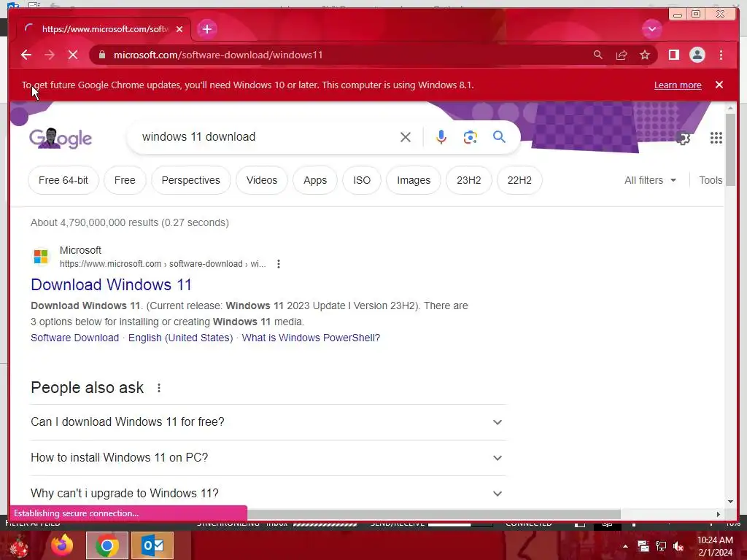Dismiss the Chrome updates warning bar
The image size is (747, 560).
pyautogui.click(x=719, y=85)
